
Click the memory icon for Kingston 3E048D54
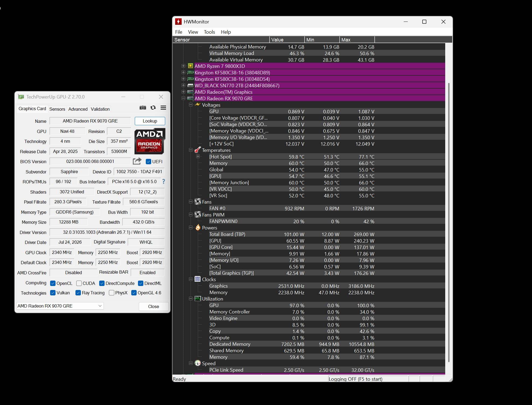[x=191, y=79]
